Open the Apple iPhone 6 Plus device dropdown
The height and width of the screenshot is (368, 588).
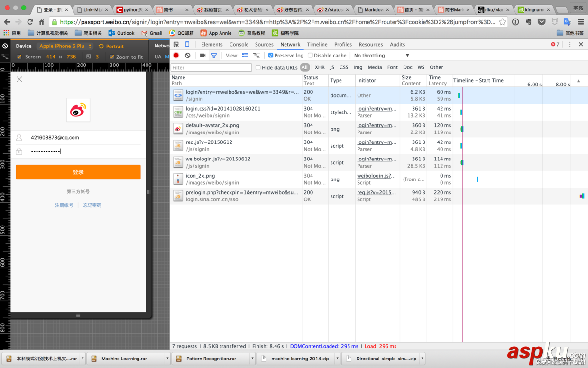(65, 46)
